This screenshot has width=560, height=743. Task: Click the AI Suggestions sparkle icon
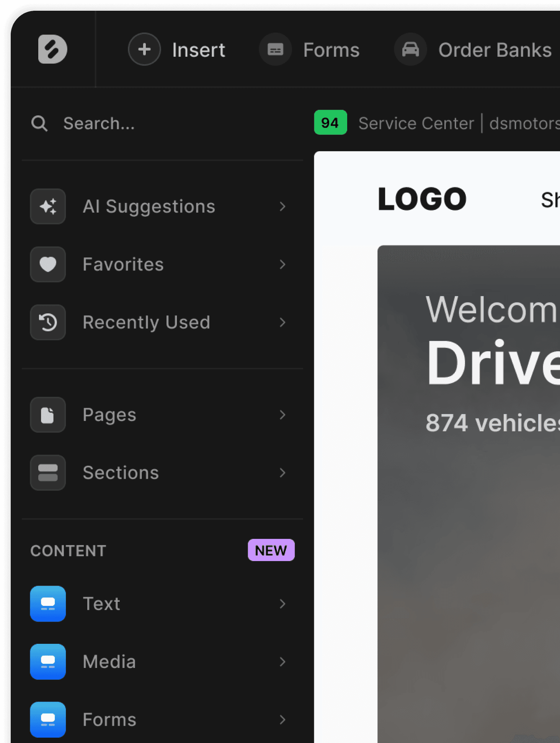[x=48, y=206]
